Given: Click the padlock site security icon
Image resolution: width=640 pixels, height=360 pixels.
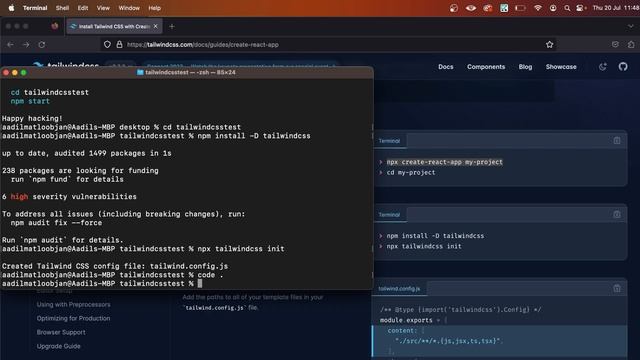Looking at the screenshot, I should coord(119,44).
